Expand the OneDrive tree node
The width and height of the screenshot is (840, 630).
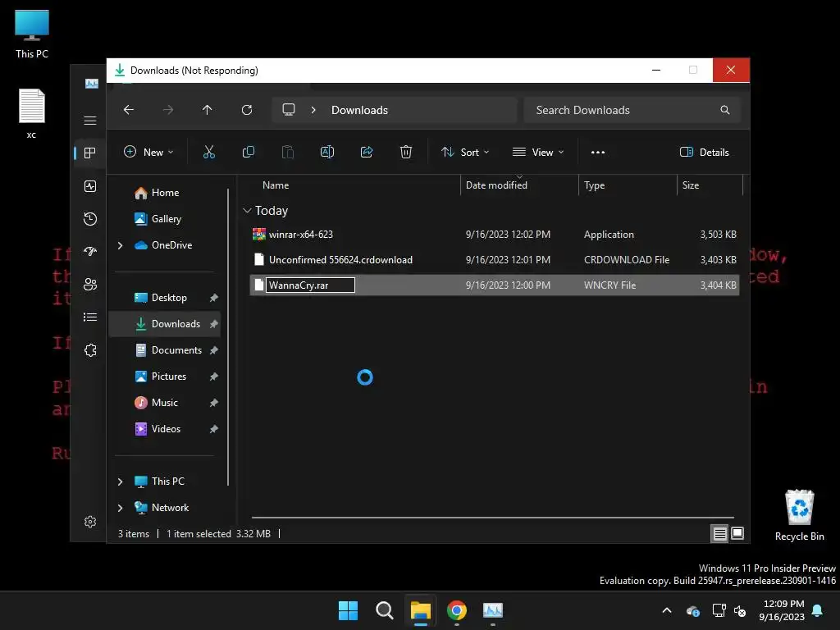(x=120, y=245)
